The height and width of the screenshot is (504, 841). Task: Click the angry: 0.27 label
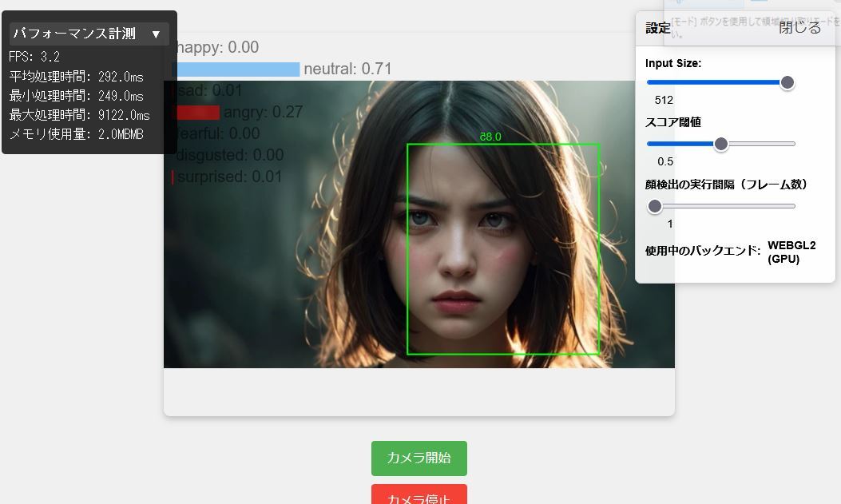coord(264,112)
